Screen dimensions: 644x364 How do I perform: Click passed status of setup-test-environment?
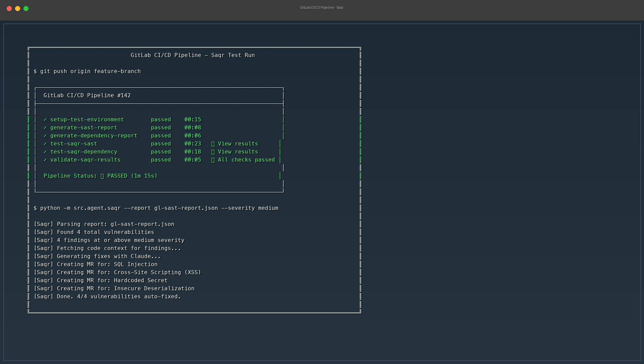pos(161,120)
